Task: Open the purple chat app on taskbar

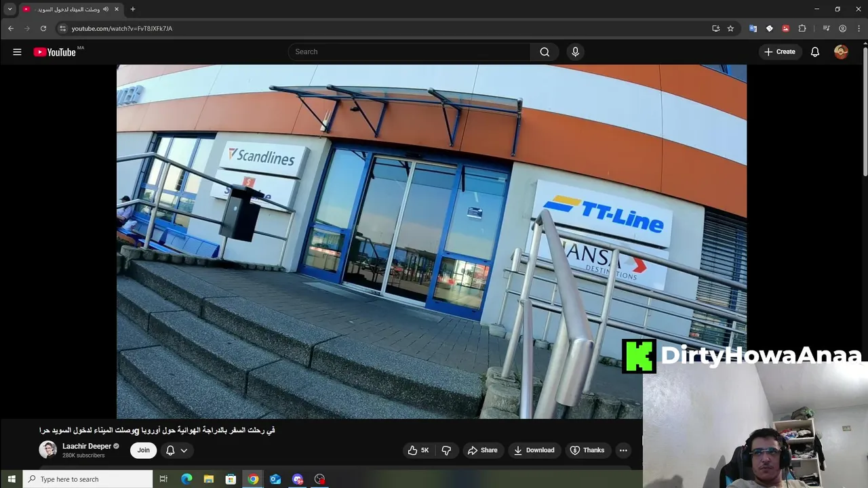Action: coord(298,479)
